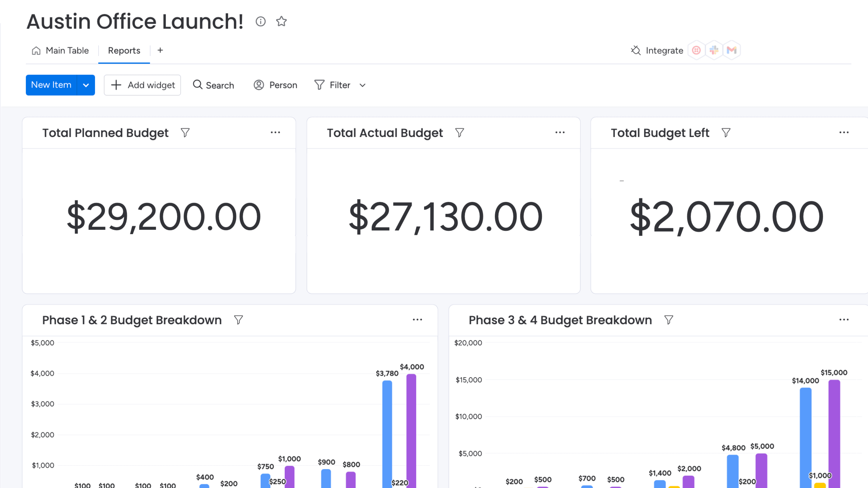Click the $27,130.00 actual budget value
868x488 pixels.
[x=446, y=216]
